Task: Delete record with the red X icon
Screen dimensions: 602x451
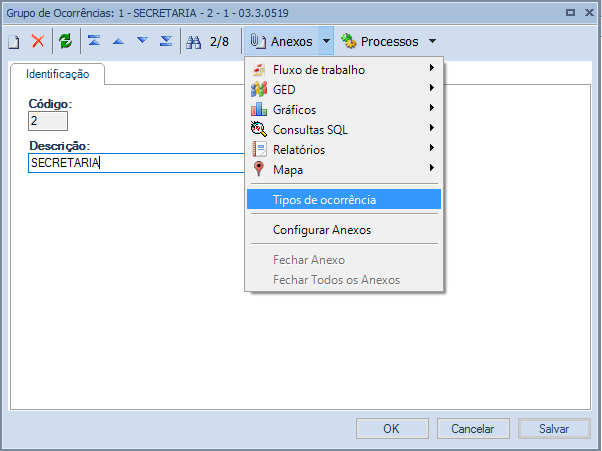Action: (38, 41)
